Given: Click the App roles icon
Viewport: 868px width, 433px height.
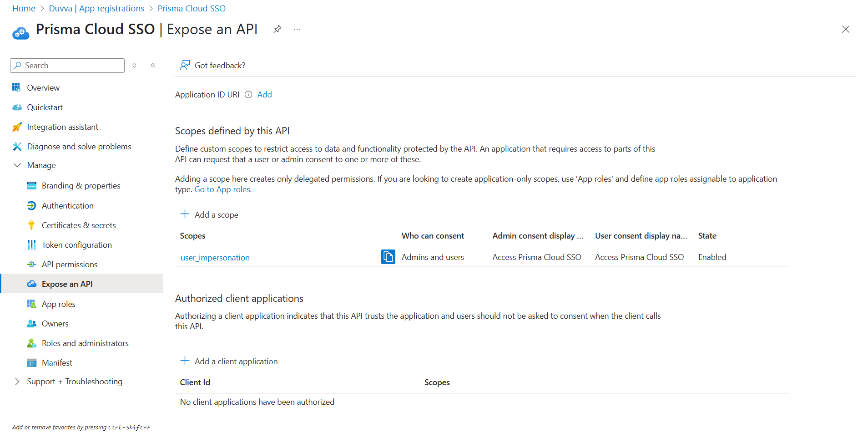Looking at the screenshot, I should tap(31, 304).
